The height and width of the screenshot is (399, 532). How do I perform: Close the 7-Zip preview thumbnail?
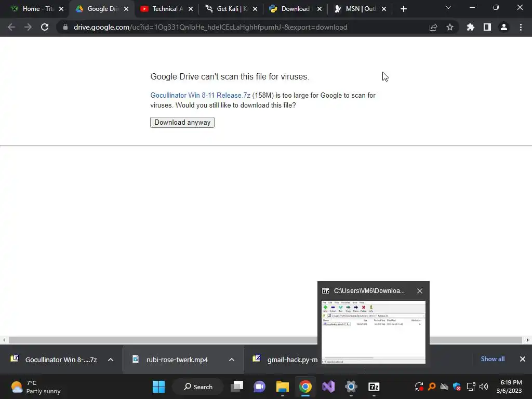(420, 291)
